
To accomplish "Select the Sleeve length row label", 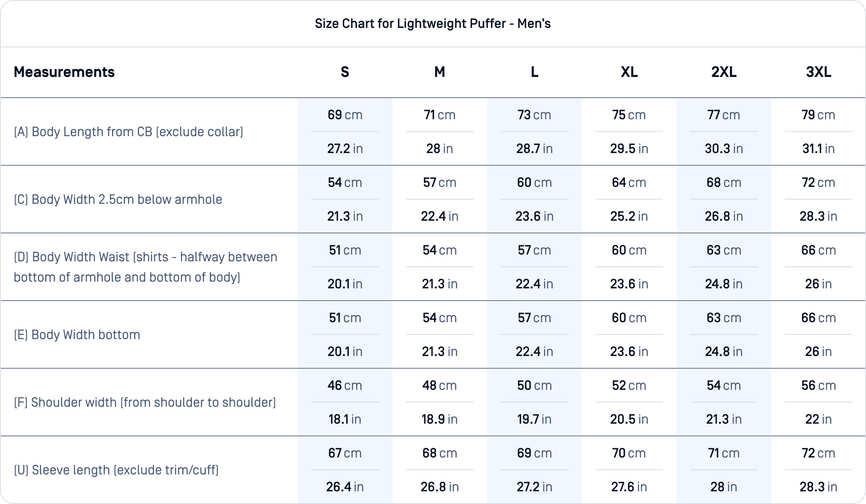I will pyautogui.click(x=116, y=470).
